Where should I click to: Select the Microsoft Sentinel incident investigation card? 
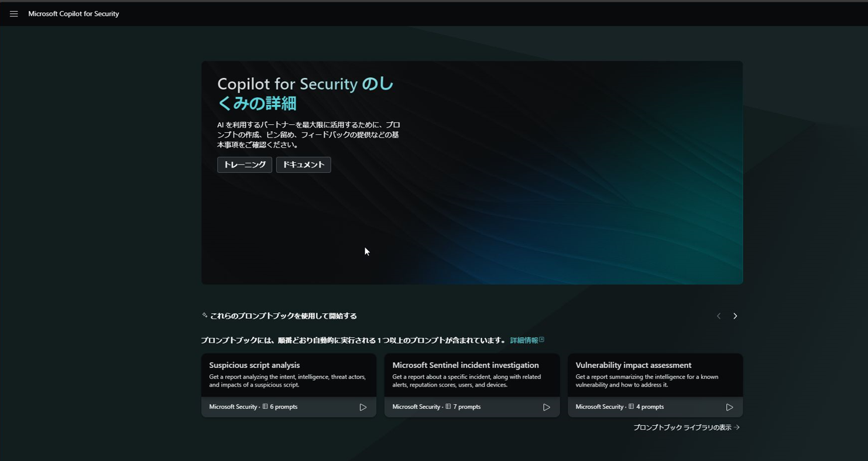pos(472,375)
